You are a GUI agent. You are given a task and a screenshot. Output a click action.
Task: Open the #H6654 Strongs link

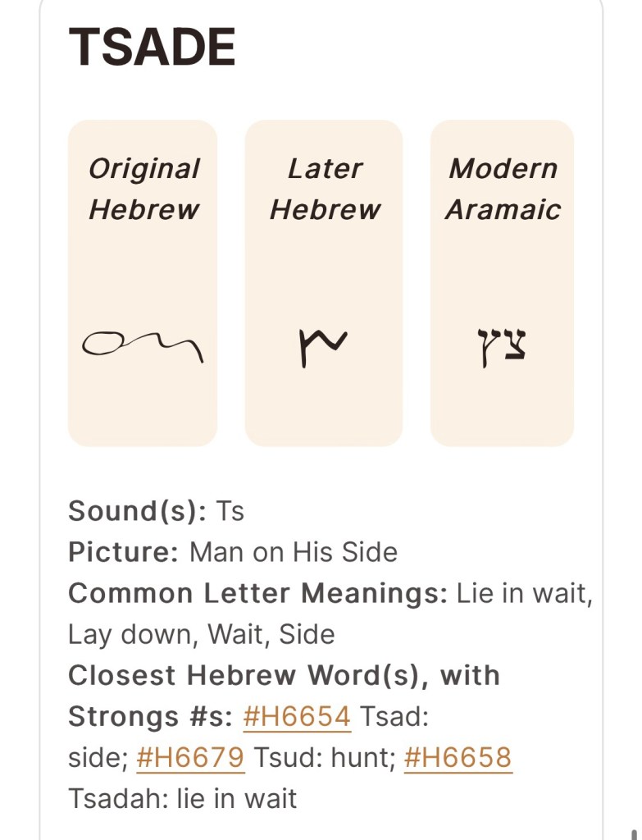tap(297, 717)
